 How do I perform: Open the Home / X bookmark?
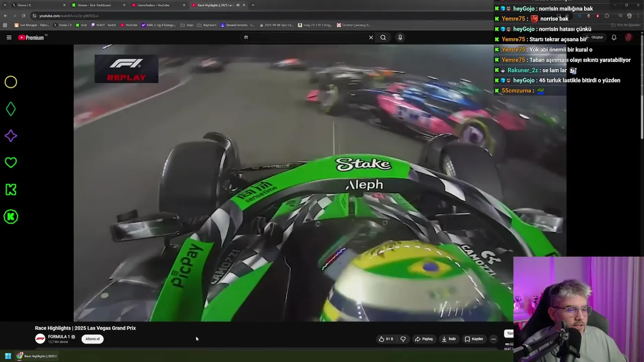point(62,25)
